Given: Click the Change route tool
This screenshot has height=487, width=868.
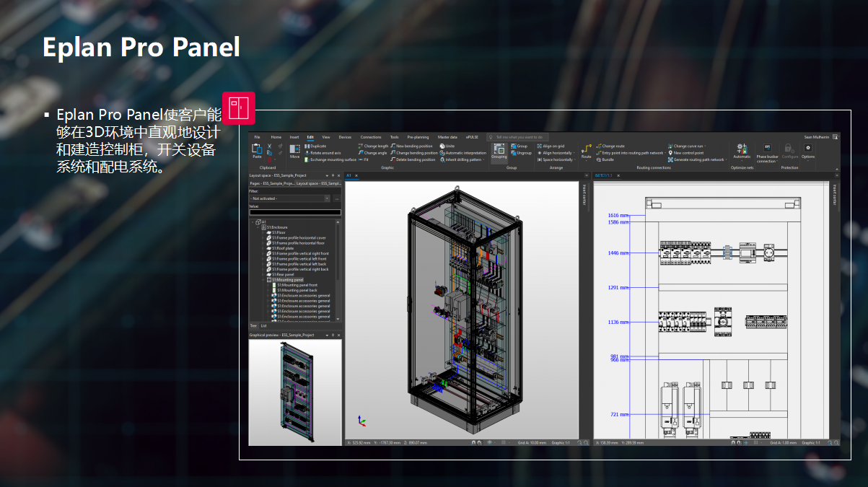Looking at the screenshot, I should (x=610, y=146).
